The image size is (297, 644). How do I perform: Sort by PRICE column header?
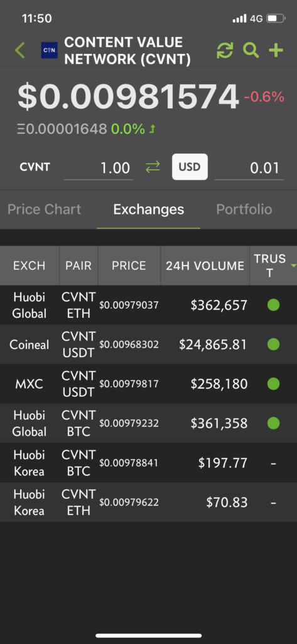coord(129,266)
